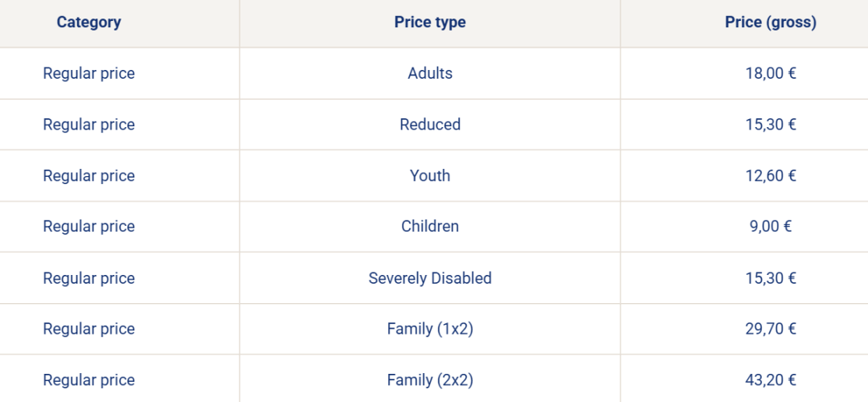Click the 12,60 € price
Screen dimensions: 868x402
coord(771,175)
